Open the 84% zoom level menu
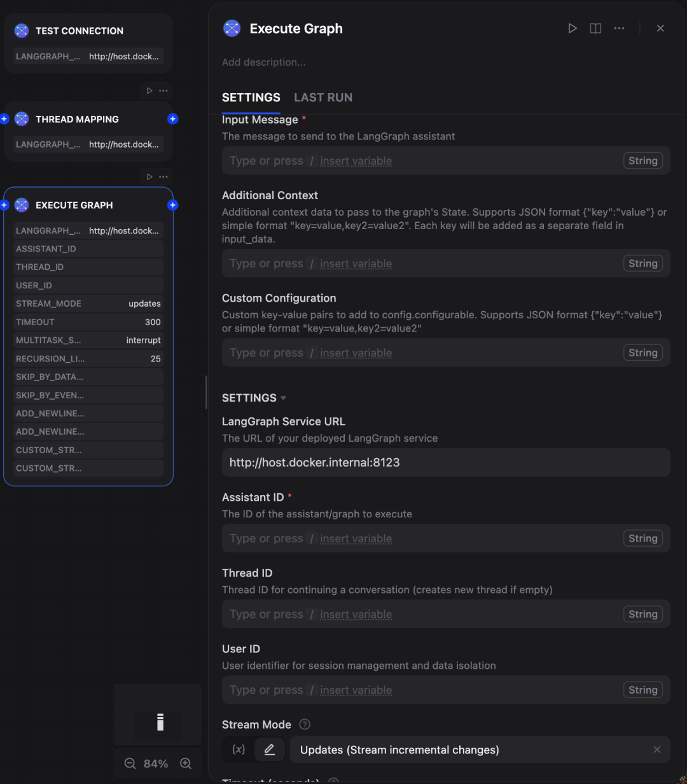687x784 pixels. (156, 764)
